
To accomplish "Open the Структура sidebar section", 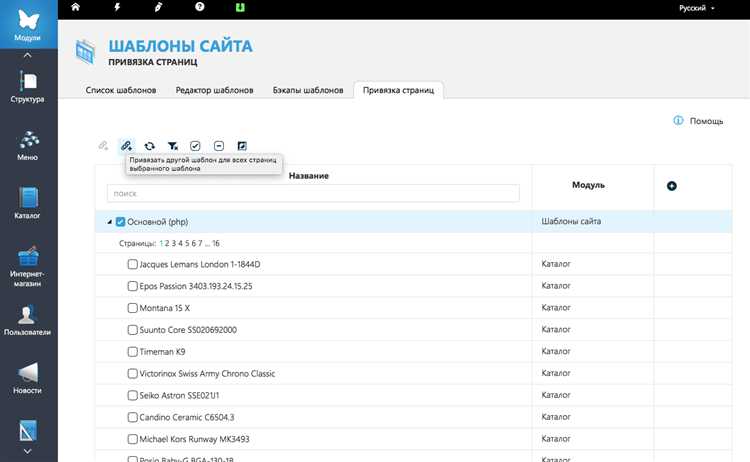I will click(28, 87).
